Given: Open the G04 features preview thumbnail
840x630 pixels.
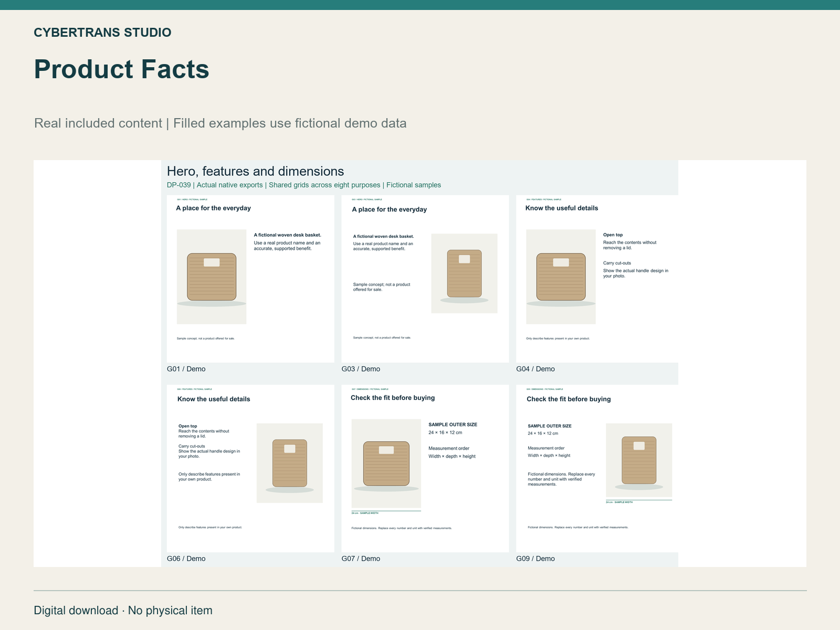Looking at the screenshot, I should 597,279.
